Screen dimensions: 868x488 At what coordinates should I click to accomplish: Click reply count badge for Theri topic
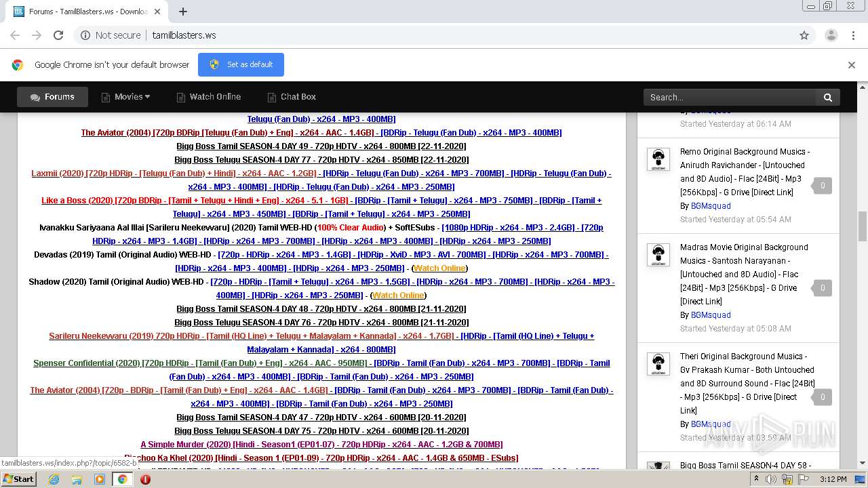point(823,396)
